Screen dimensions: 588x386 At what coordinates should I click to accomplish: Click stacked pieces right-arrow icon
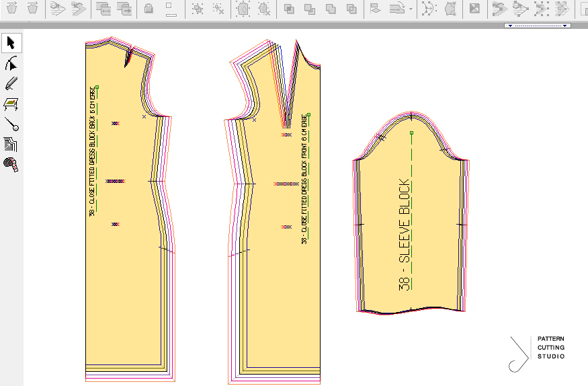click(x=124, y=8)
